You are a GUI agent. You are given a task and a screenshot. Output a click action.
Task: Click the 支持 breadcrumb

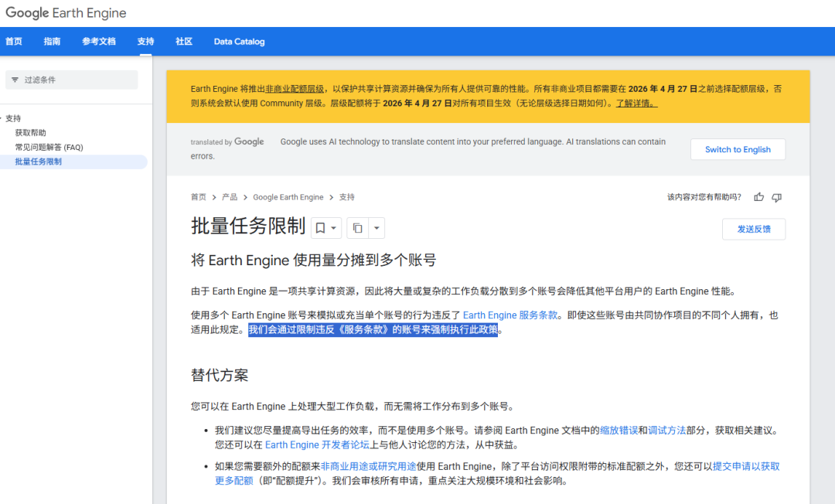click(x=346, y=197)
